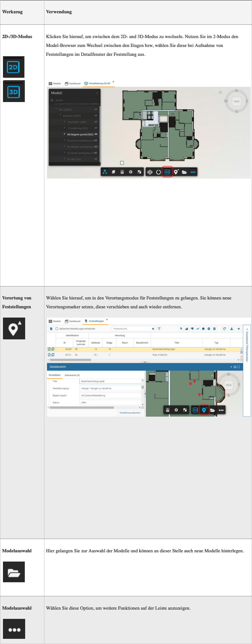Expand the '01 eerste verdieping' tree node

64,140
